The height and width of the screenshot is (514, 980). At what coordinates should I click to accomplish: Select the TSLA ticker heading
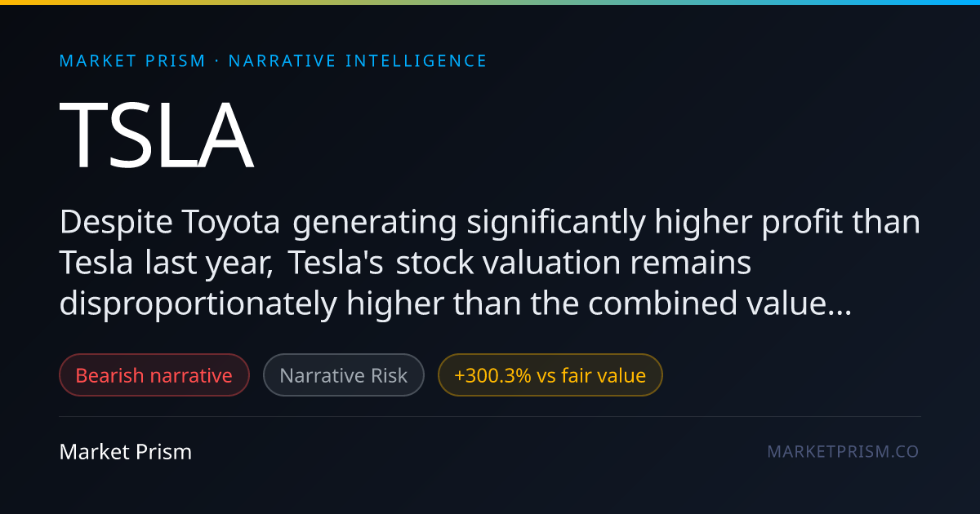tap(156, 135)
